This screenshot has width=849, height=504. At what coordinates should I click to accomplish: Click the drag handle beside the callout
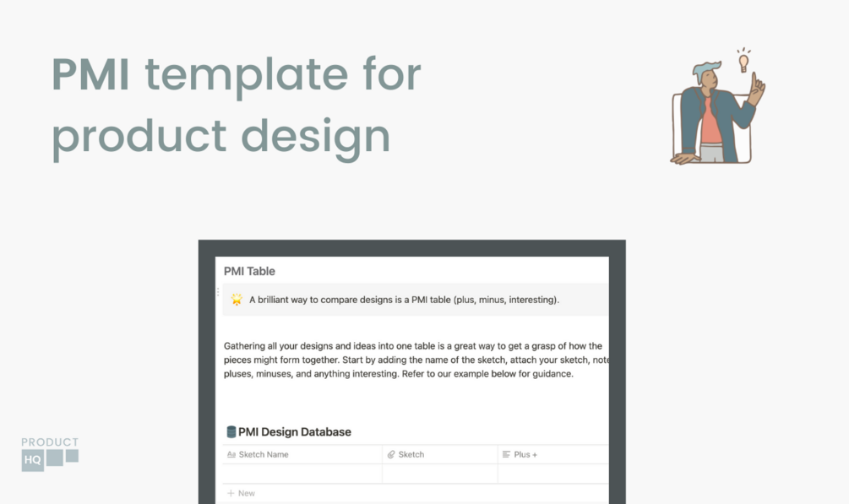click(x=218, y=292)
